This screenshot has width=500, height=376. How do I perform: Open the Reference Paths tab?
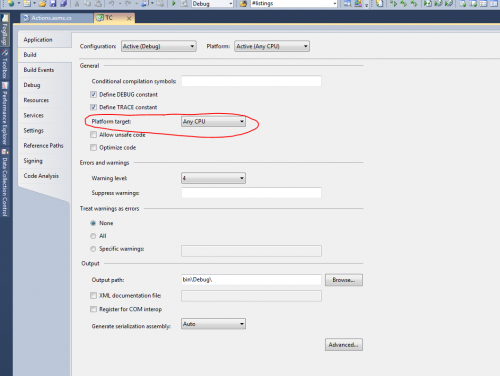pos(45,146)
